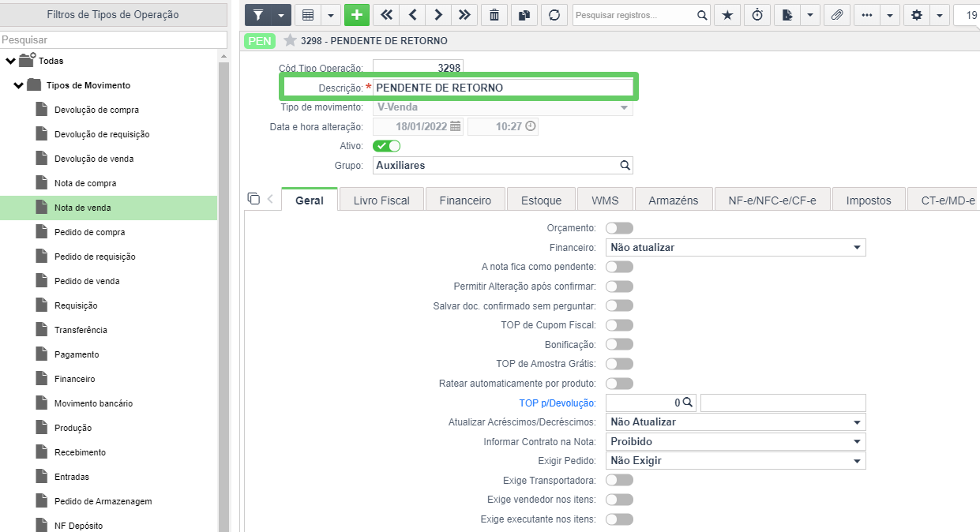This screenshot has width=980, height=532.
Task: Open the Exigir Pedido dropdown
Action: [x=735, y=461]
